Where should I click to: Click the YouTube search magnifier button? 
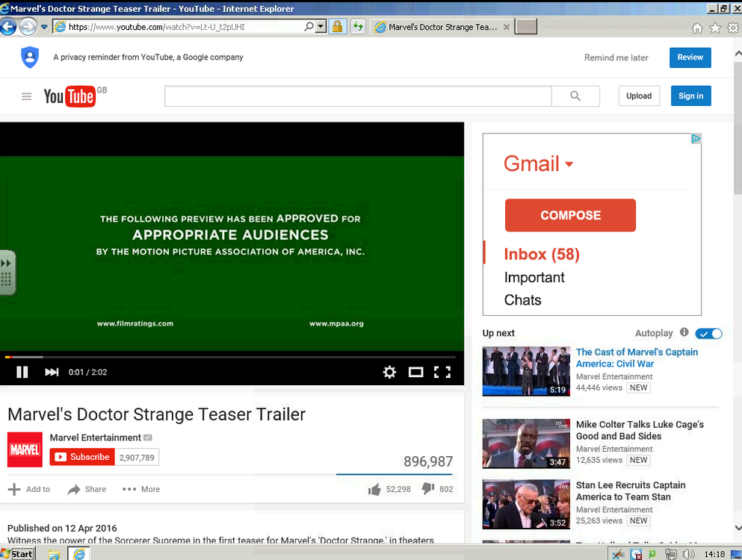click(x=575, y=96)
